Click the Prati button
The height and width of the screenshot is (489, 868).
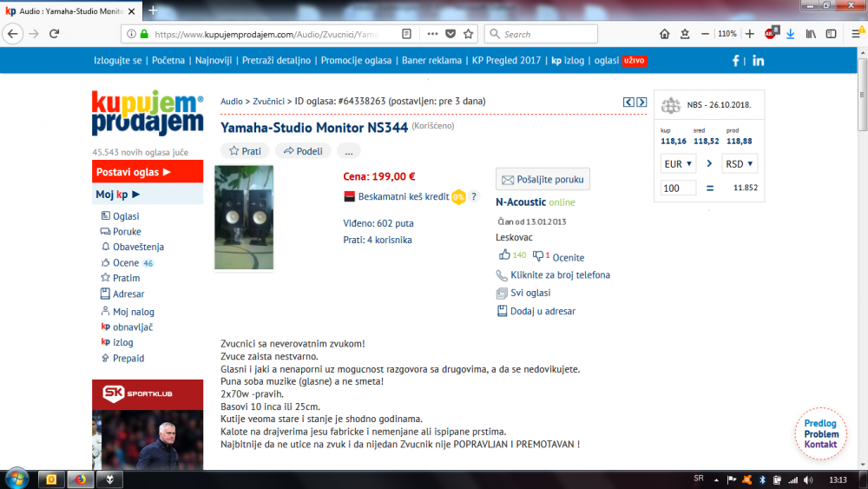[x=246, y=151]
